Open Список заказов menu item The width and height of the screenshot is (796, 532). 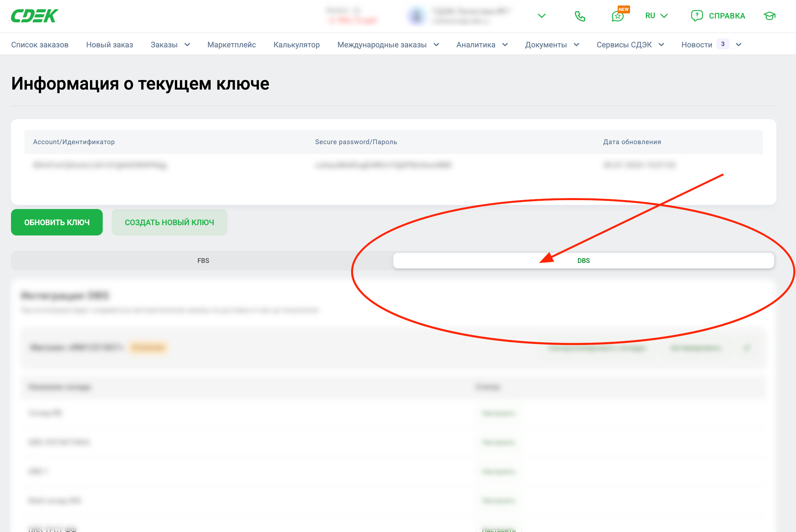(40, 45)
